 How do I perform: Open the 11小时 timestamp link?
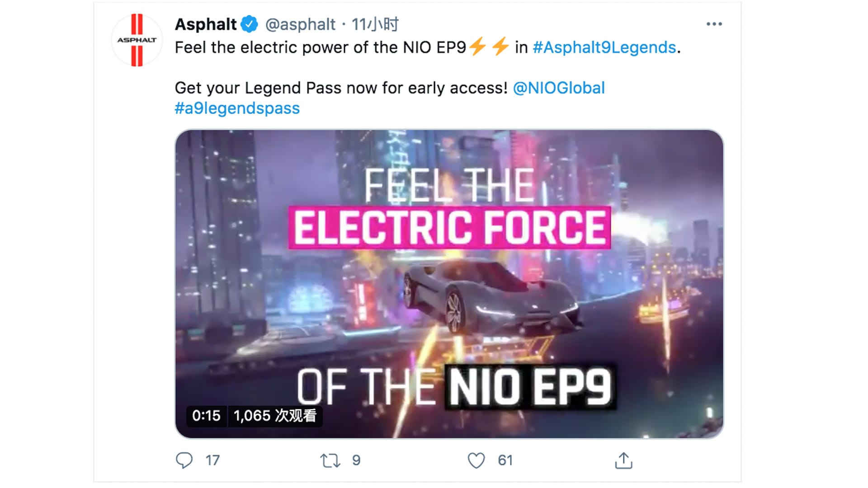[x=375, y=24]
